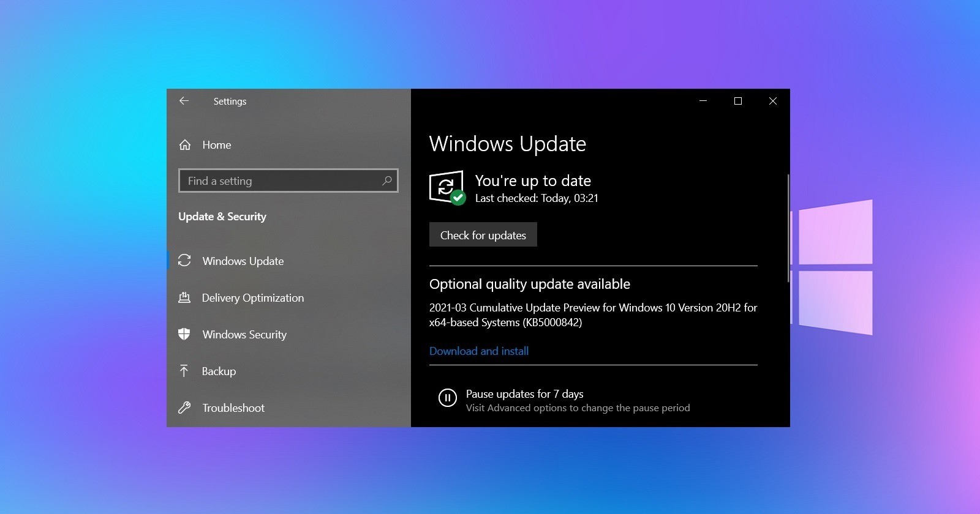Click the Visit Advanced options hint text
The height and width of the screenshot is (514, 980).
(x=578, y=408)
